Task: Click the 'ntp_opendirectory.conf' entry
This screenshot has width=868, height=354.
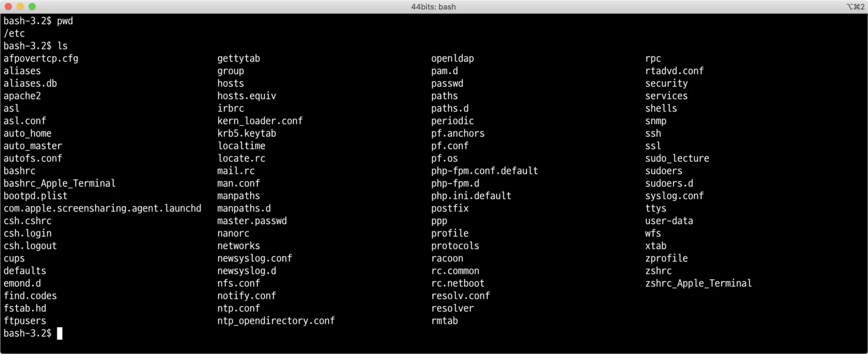Action: (x=276, y=320)
